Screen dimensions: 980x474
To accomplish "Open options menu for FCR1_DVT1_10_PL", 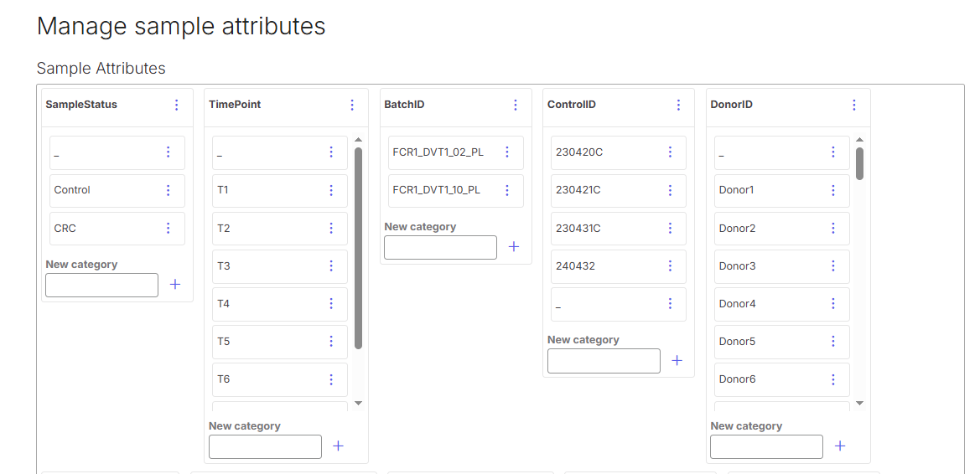I will (507, 190).
